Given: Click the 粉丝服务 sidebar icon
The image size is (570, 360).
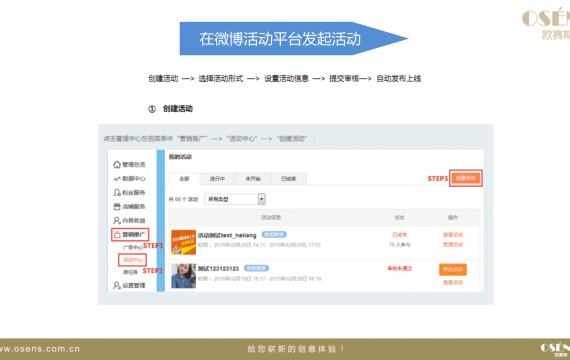Looking at the screenshot, I should tap(117, 192).
